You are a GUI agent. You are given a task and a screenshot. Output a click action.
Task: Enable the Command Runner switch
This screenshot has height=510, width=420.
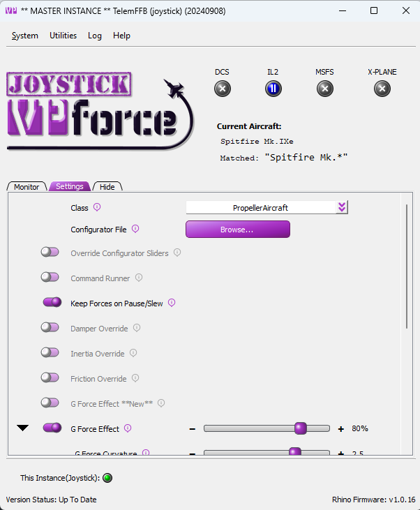(50, 277)
